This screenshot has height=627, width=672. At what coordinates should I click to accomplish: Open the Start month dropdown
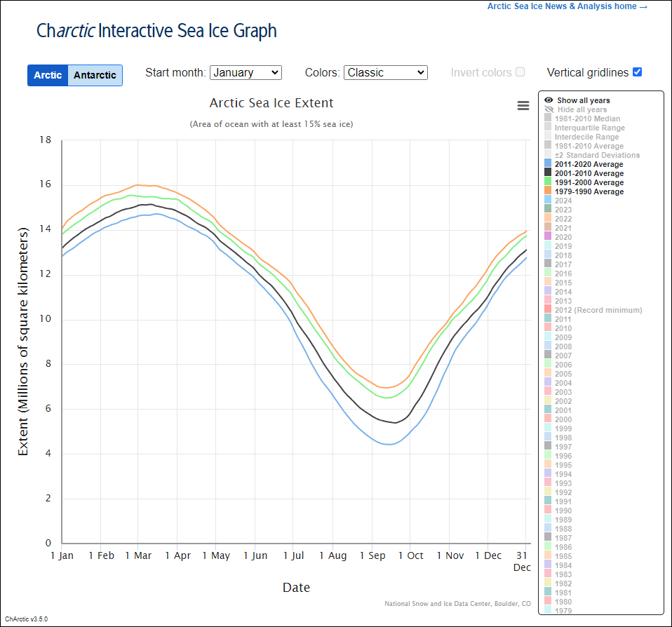(246, 72)
